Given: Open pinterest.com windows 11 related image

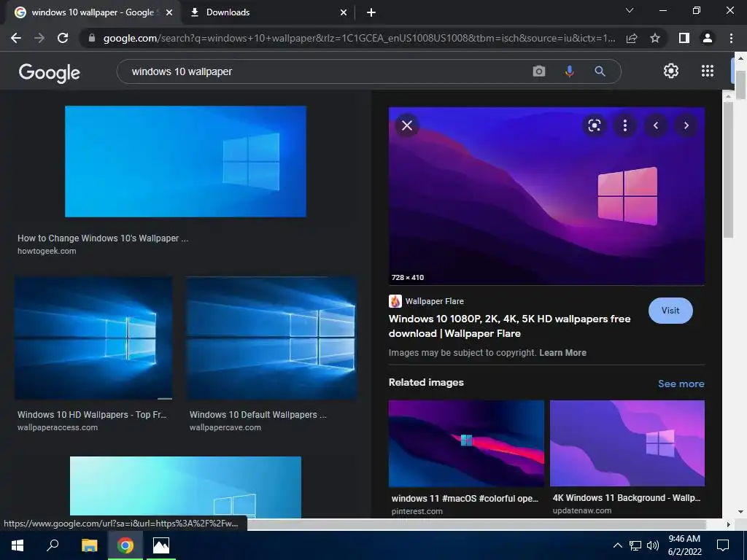Looking at the screenshot, I should (466, 443).
